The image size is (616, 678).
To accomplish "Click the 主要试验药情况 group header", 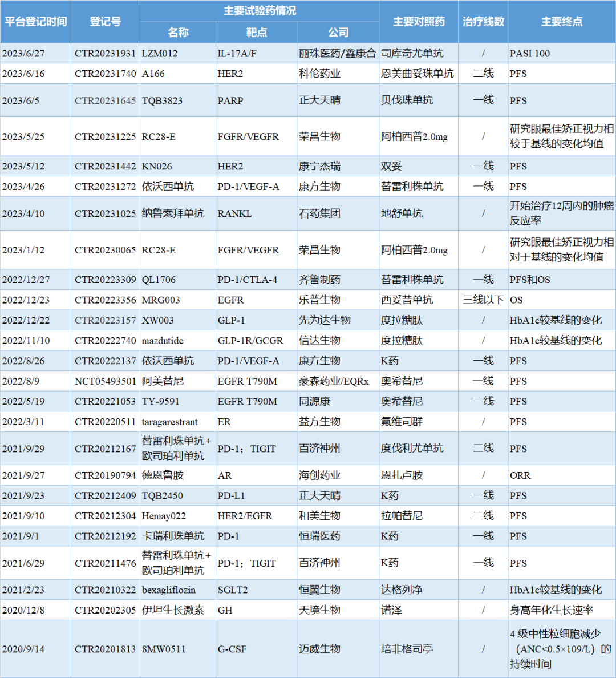I will click(260, 11).
